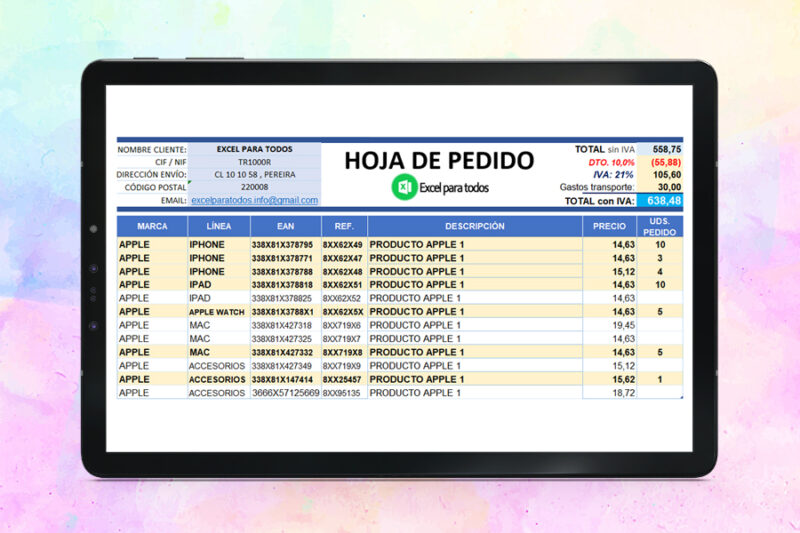Image resolution: width=800 pixels, height=533 pixels.
Task: Click the 'DIRECCIÓN ENVÍO:' label
Action: [x=151, y=174]
